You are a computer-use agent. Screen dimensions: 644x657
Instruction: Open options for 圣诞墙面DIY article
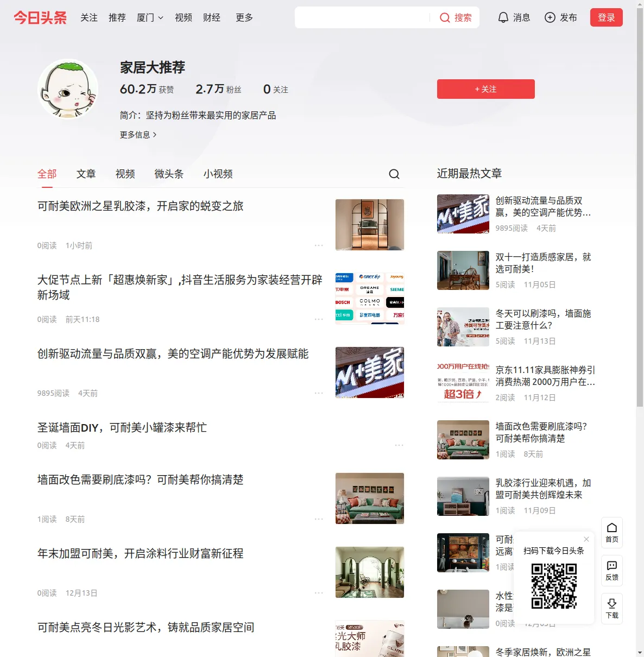[x=399, y=445]
